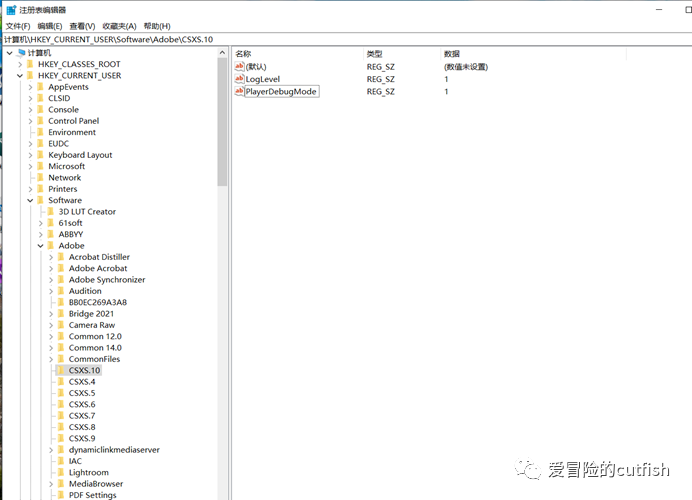The height and width of the screenshot is (500, 692).
Task: Click the 3D LUT Creator folder icon
Action: tap(51, 212)
